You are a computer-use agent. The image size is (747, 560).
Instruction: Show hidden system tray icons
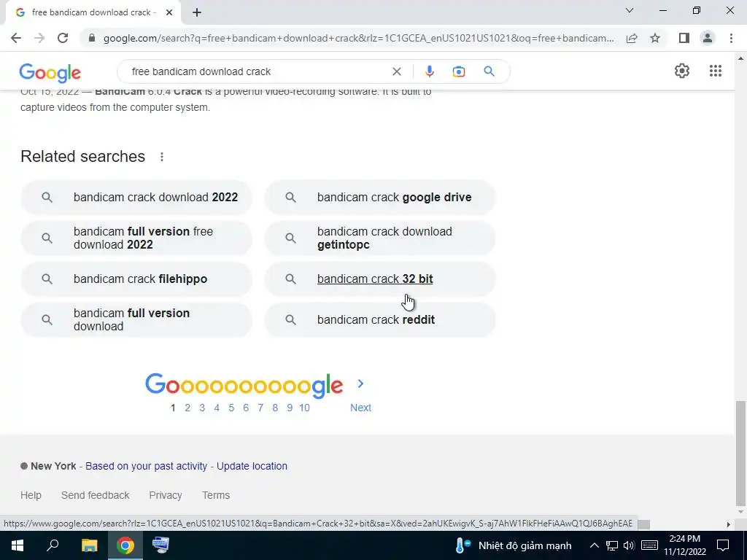pyautogui.click(x=594, y=545)
